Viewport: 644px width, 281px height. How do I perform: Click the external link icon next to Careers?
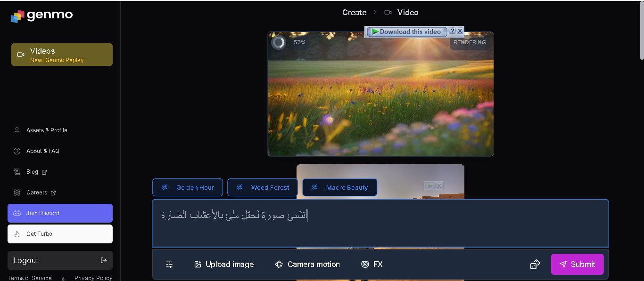(53, 193)
